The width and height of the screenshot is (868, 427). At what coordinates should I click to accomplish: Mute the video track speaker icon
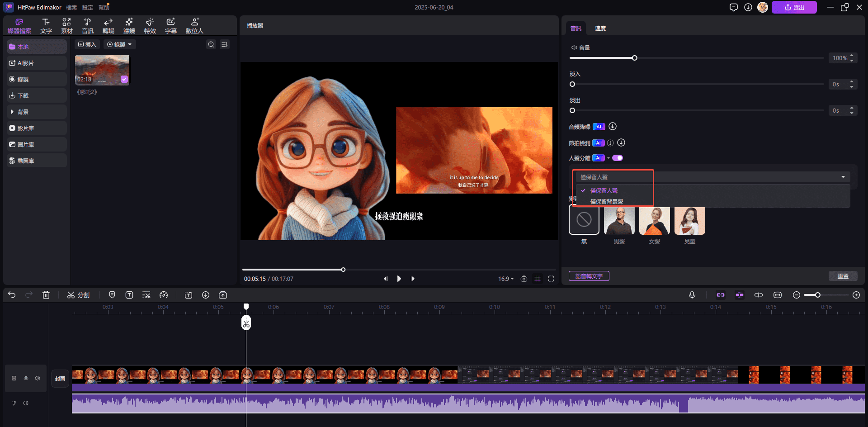coord(38,378)
